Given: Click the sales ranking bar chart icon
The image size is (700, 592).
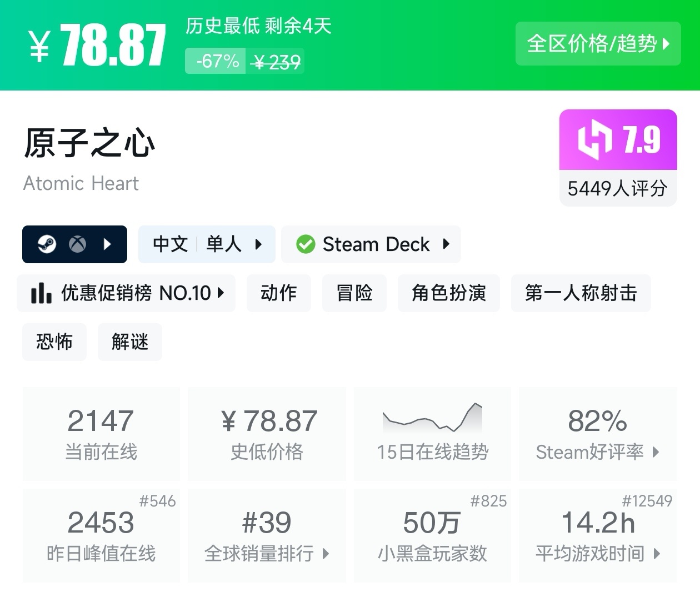Looking at the screenshot, I should [x=41, y=293].
